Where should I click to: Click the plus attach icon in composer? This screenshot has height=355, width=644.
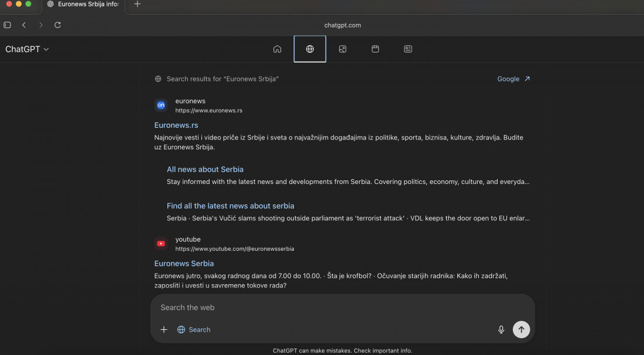pos(164,330)
